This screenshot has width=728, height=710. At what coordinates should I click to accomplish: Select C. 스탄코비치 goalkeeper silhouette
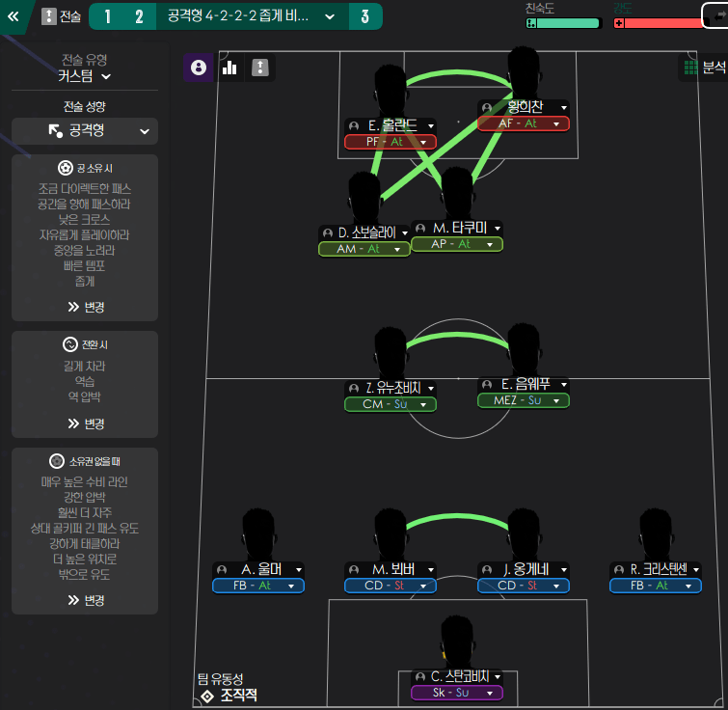(457, 642)
